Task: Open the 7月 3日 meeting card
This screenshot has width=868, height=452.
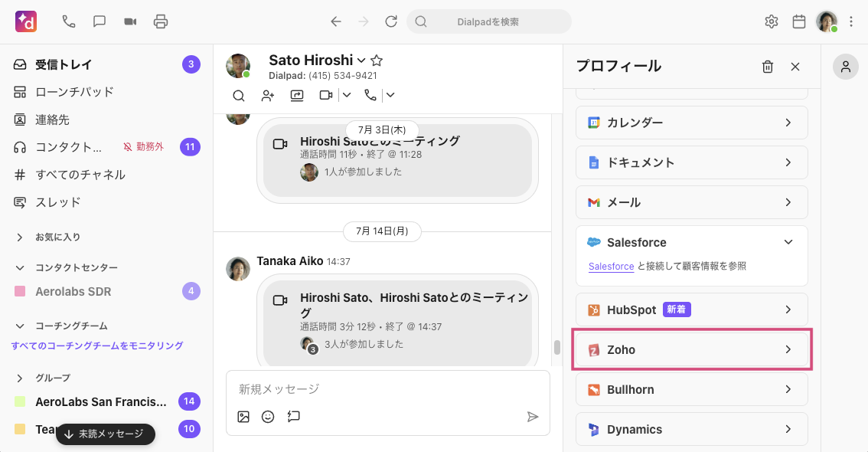Action: click(x=397, y=160)
